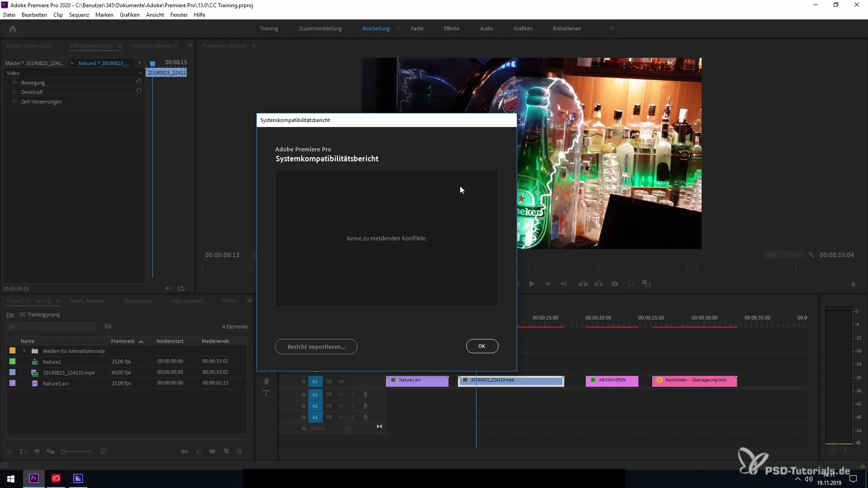Toggle the Bewegung fx effect switch

tap(14, 83)
